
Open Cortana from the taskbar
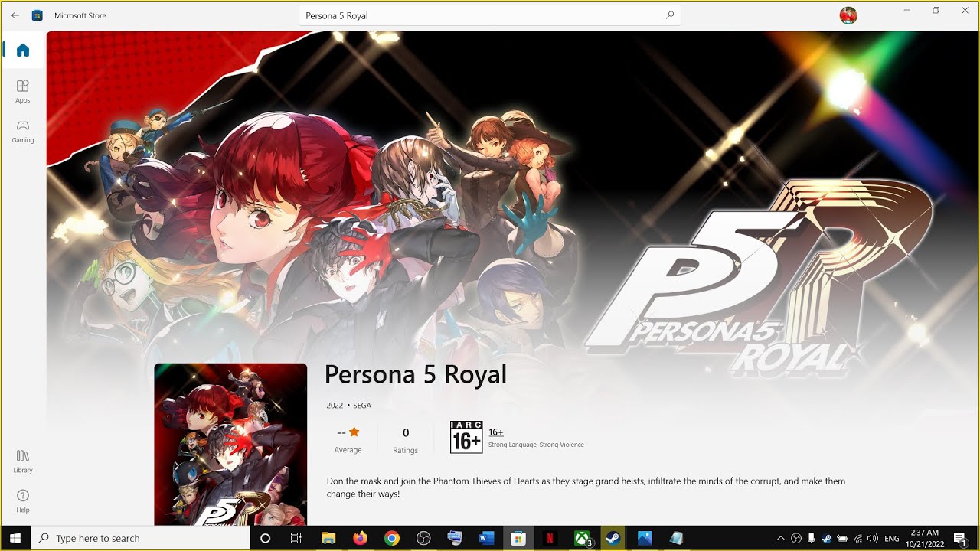265,538
